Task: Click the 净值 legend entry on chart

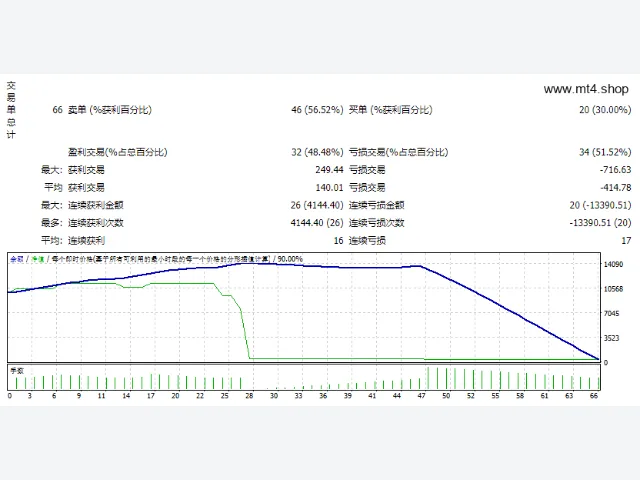Action: click(x=38, y=259)
